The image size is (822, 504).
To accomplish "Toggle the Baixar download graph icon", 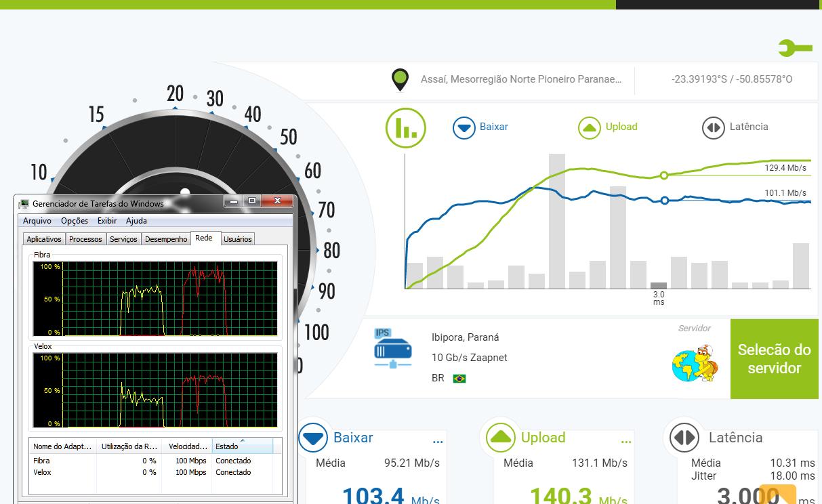I will tap(464, 127).
